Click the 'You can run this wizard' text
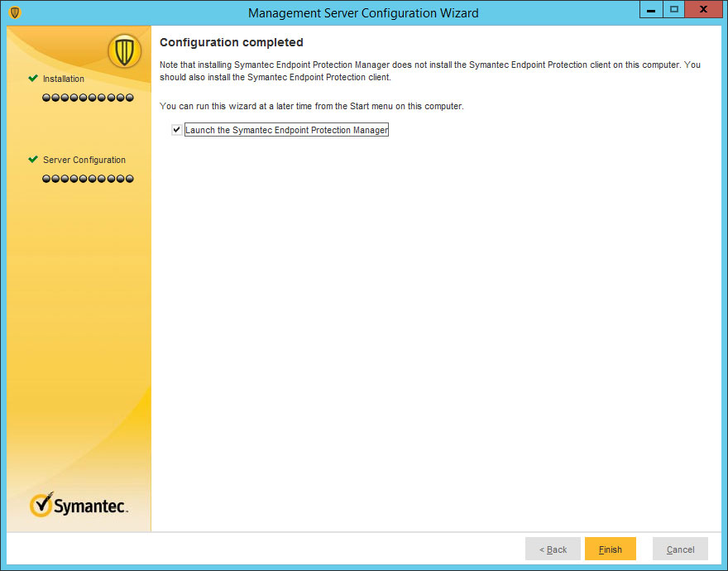This screenshot has width=728, height=571. [x=312, y=106]
